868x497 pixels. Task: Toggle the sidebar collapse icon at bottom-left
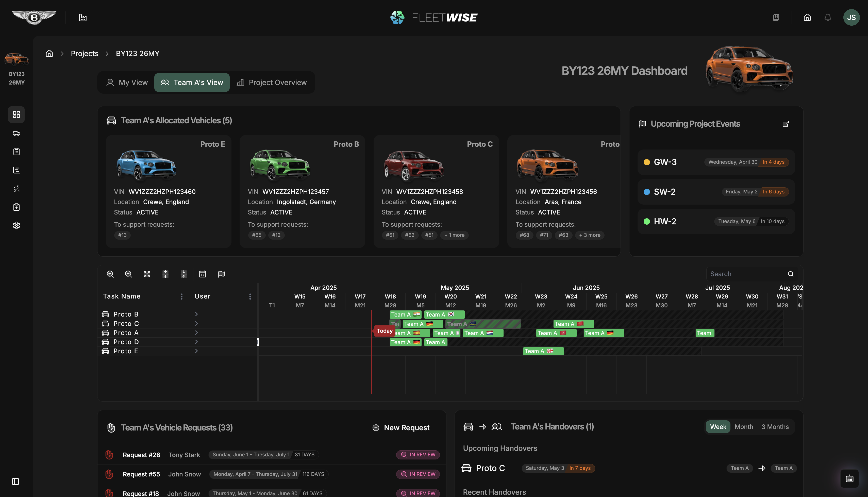(x=15, y=481)
